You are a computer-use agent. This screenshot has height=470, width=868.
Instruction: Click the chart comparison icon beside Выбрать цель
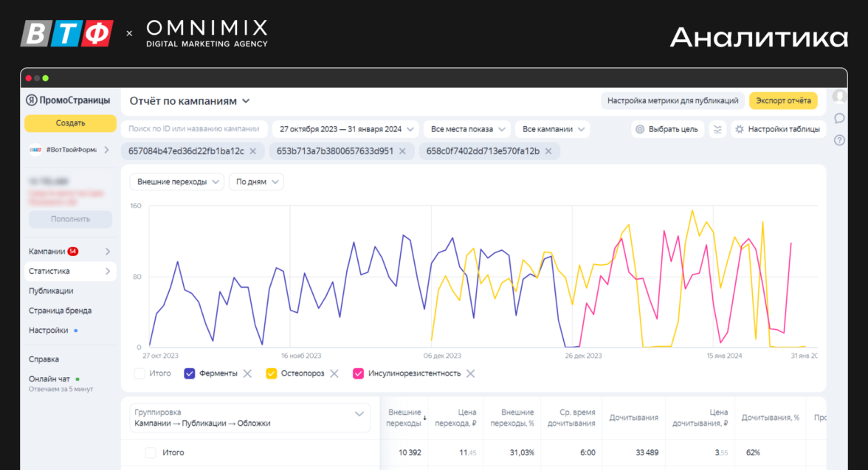[x=717, y=129]
